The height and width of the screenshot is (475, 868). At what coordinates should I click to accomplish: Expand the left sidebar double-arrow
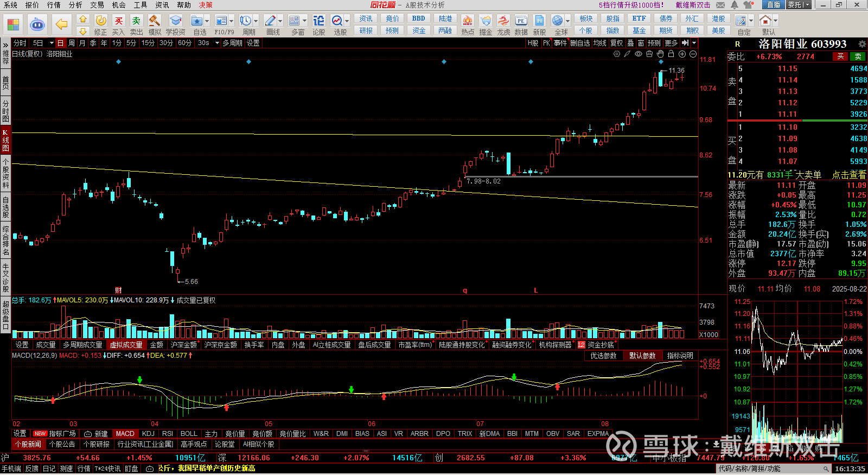[5, 45]
